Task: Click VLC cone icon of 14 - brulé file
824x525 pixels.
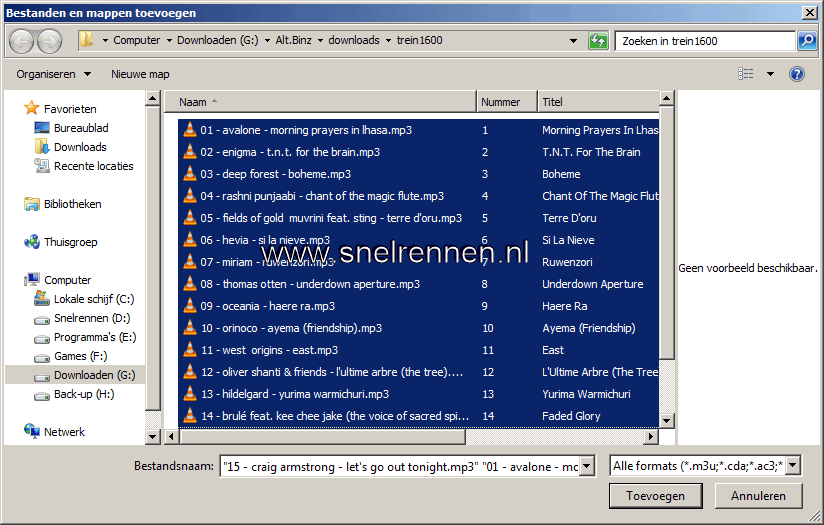Action: (189, 416)
